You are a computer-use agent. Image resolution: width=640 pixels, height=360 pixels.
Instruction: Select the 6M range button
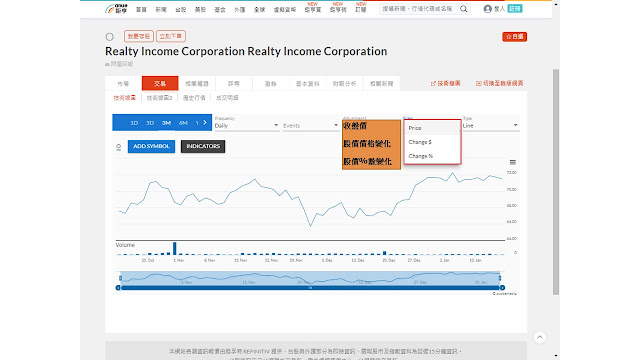[183, 122]
